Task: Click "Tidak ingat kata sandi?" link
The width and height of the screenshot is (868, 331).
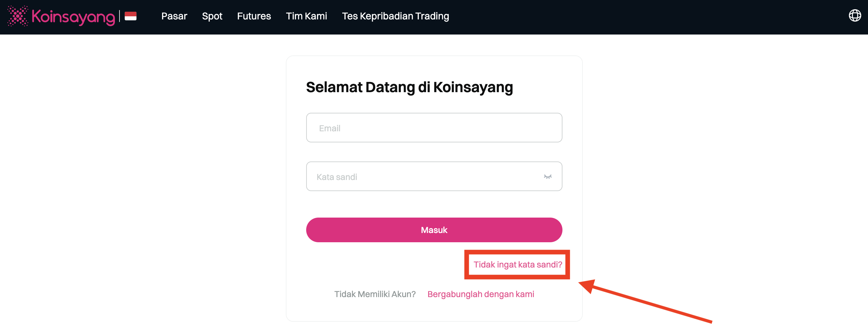Action: point(517,265)
